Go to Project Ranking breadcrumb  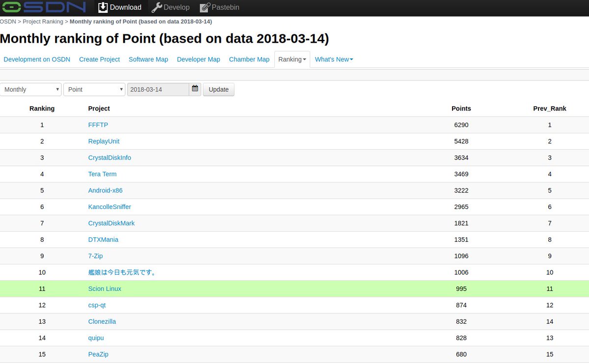43,22
